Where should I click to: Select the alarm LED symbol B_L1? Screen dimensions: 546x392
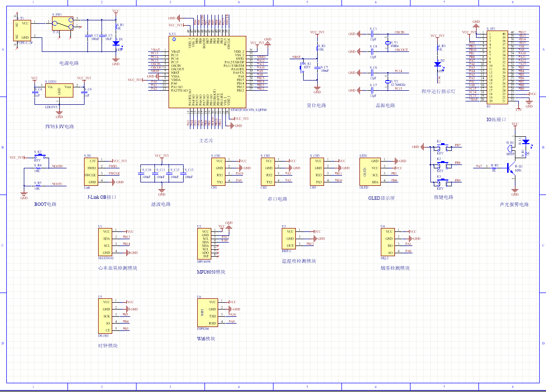526,142
